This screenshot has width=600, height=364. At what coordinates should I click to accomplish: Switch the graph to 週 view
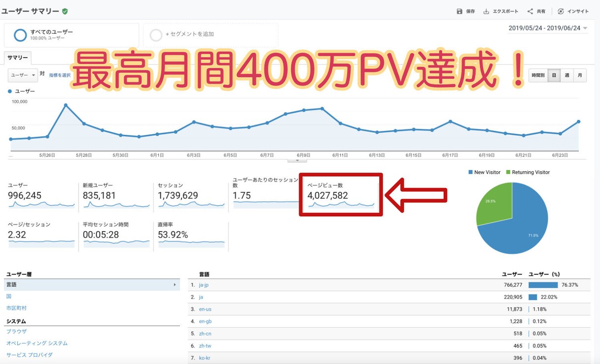(x=567, y=75)
